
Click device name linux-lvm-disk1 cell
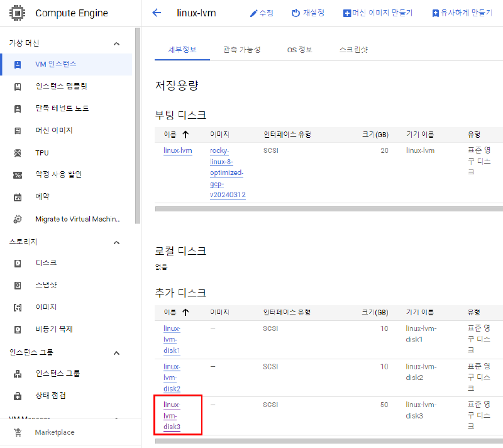(x=421, y=334)
